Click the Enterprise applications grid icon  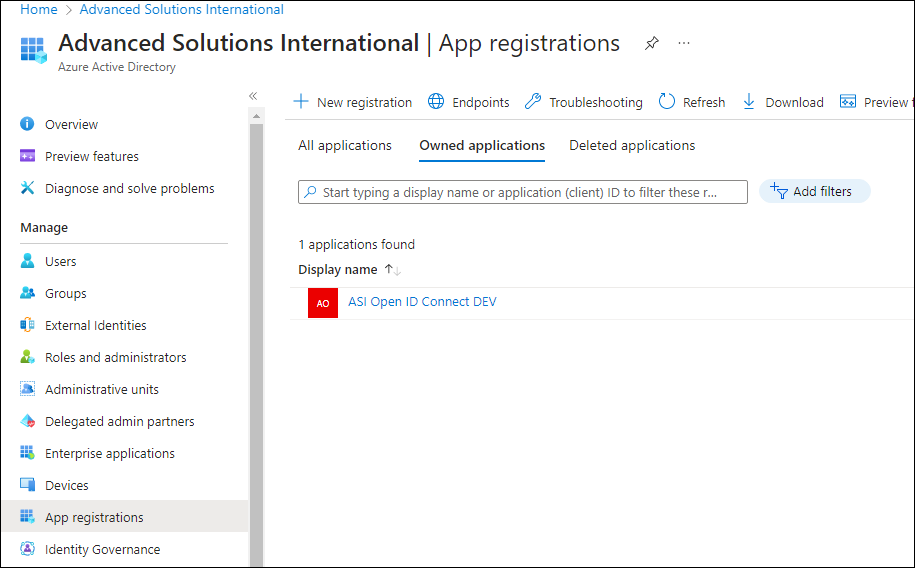click(27, 452)
